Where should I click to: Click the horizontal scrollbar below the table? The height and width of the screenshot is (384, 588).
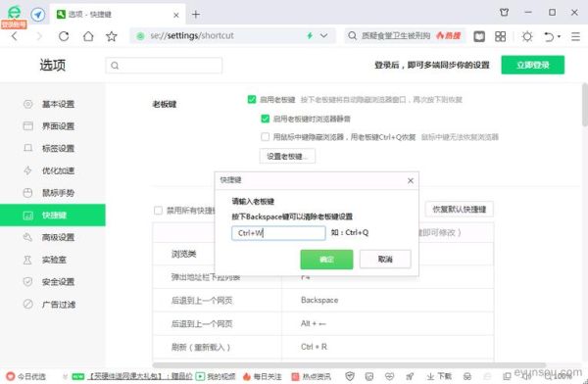point(350,364)
